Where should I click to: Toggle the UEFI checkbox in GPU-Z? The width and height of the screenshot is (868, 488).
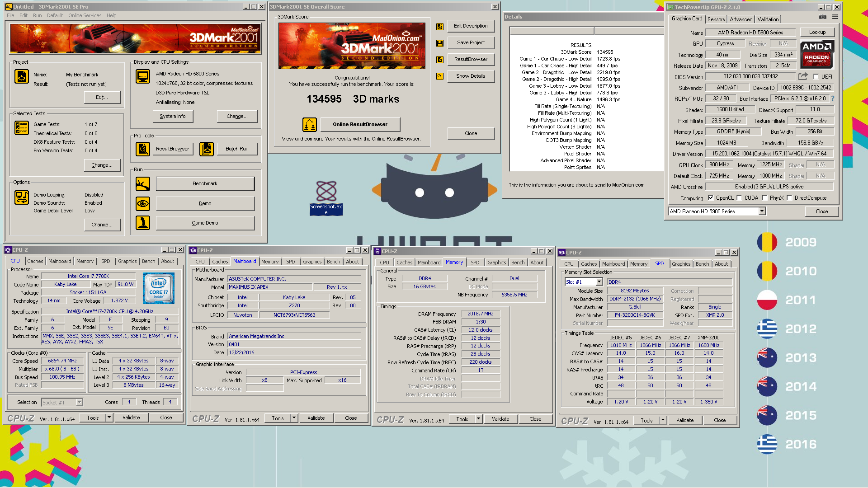[816, 77]
